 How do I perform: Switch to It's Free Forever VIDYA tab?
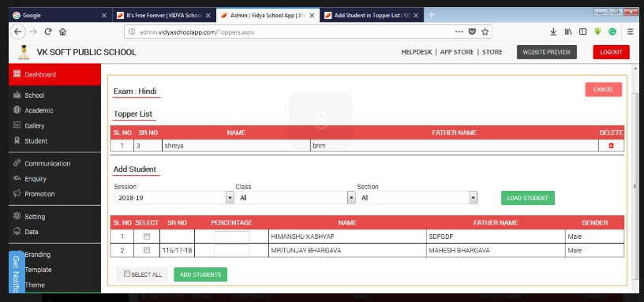point(163,15)
